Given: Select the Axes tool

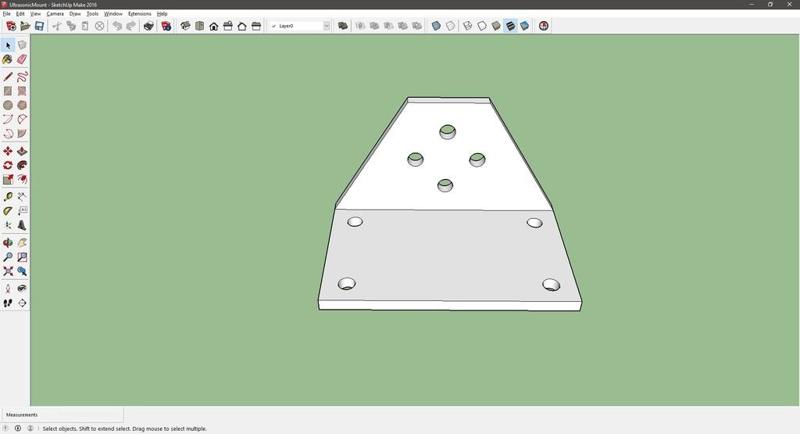Looking at the screenshot, I should tap(8, 225).
